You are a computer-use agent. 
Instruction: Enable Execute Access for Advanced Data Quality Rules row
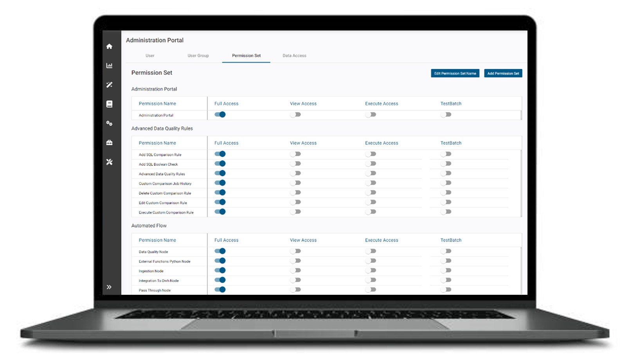[x=371, y=173]
